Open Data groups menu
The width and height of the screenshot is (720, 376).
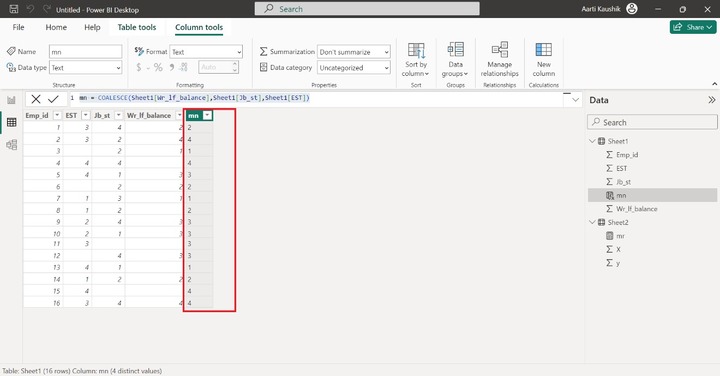point(456,60)
